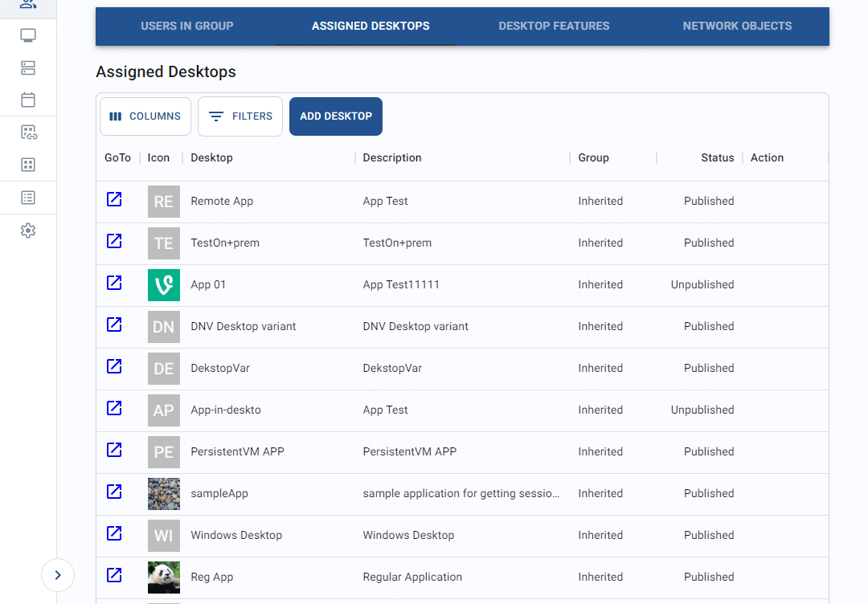Image resolution: width=868 pixels, height=604 pixels.
Task: Click the Desktop column header
Action: [211, 157]
